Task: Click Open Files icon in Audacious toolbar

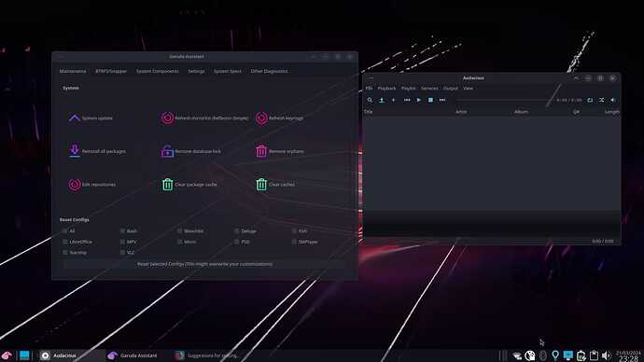Action: (x=382, y=100)
